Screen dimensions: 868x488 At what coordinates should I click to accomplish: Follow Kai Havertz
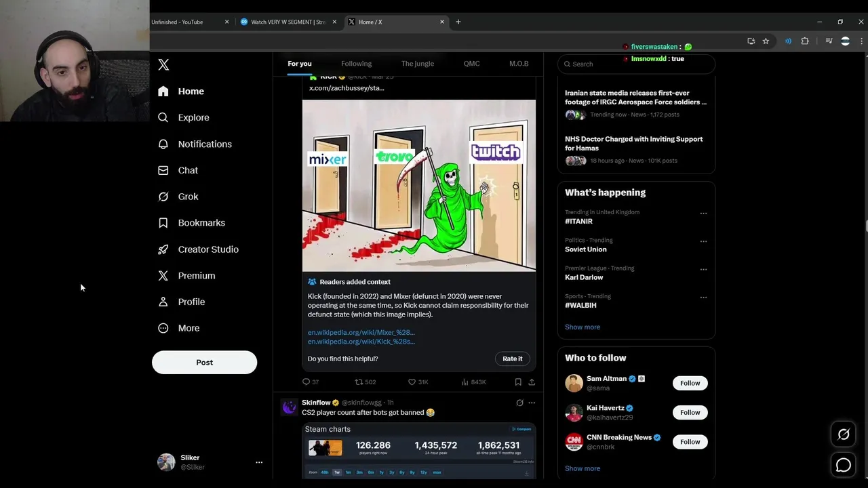[690, 412]
